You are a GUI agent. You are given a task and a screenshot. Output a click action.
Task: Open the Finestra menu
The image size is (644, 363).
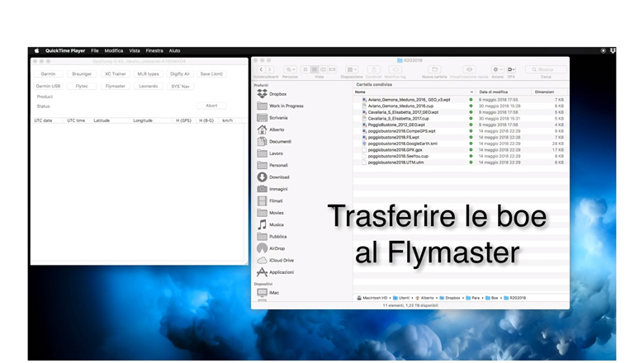[x=154, y=51]
